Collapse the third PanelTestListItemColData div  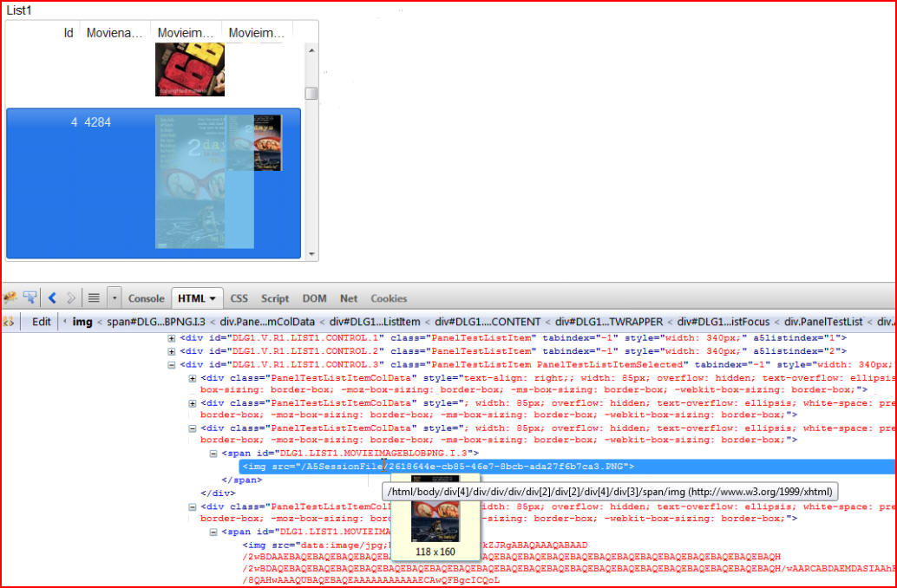pyautogui.click(x=193, y=428)
